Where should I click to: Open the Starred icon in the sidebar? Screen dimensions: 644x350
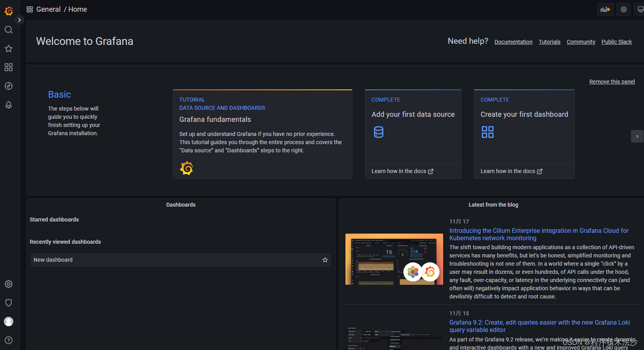(9, 48)
